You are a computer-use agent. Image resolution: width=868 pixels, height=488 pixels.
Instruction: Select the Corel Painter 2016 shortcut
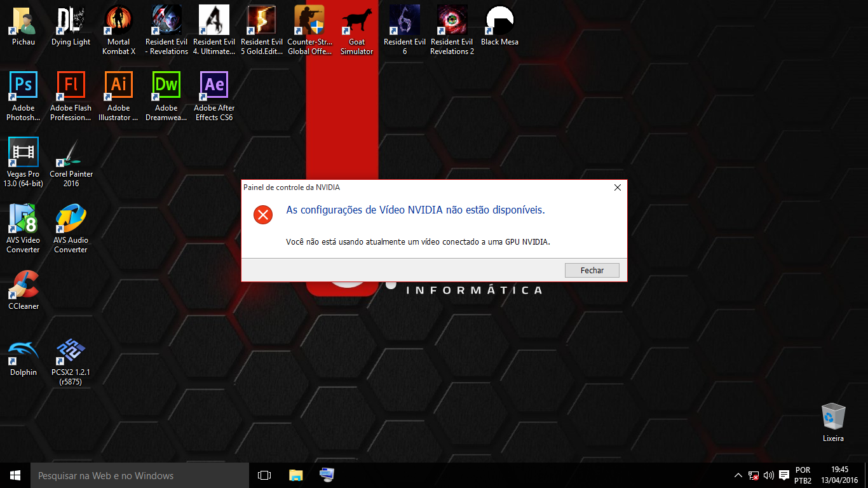point(71,163)
